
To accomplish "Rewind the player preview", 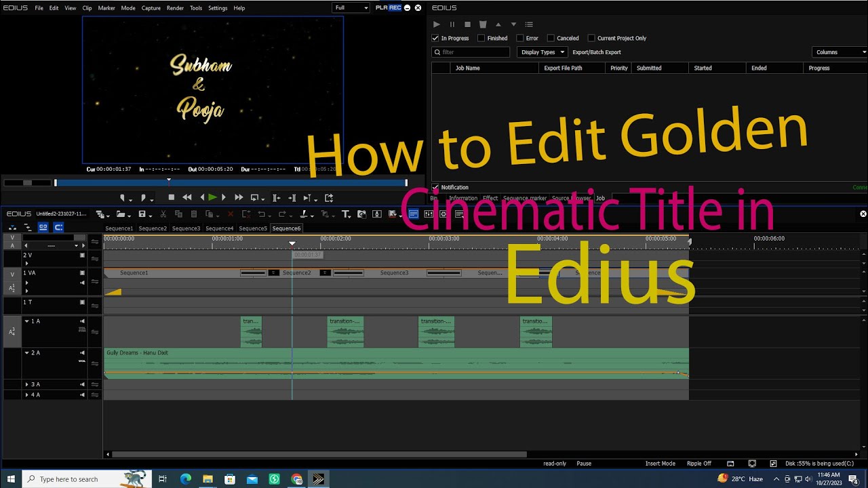I will 186,197.
